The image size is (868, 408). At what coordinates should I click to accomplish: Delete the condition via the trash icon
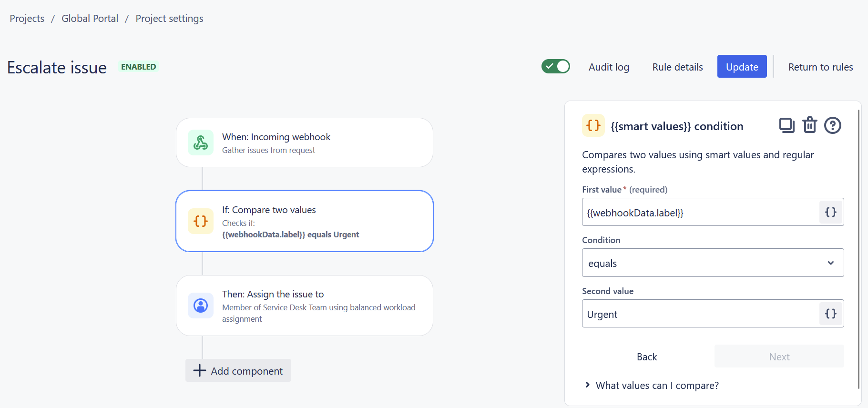[x=809, y=125]
